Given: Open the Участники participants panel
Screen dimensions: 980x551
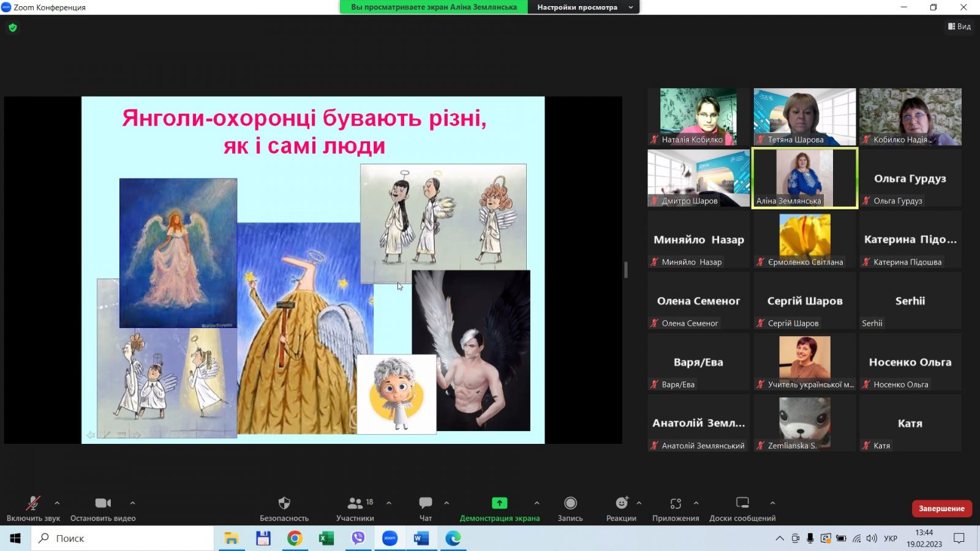Looking at the screenshot, I should (355, 509).
